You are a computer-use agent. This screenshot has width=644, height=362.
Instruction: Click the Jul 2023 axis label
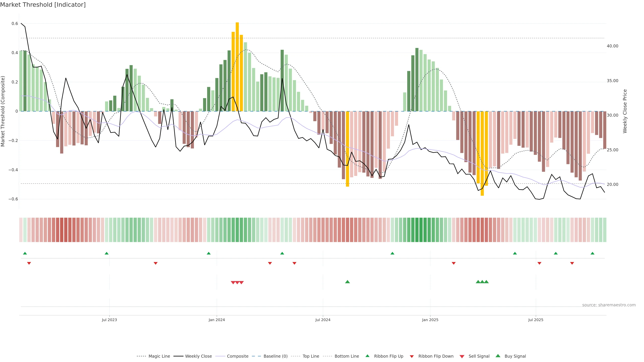(109, 320)
